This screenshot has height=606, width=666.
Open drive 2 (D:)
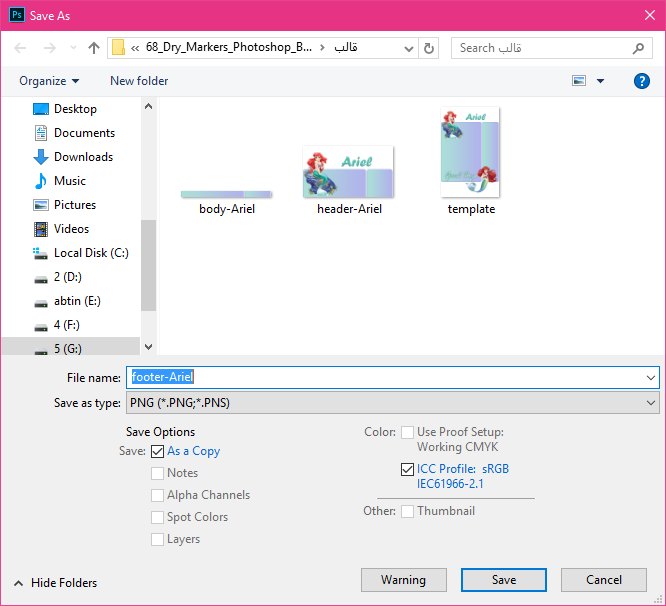[x=68, y=277]
